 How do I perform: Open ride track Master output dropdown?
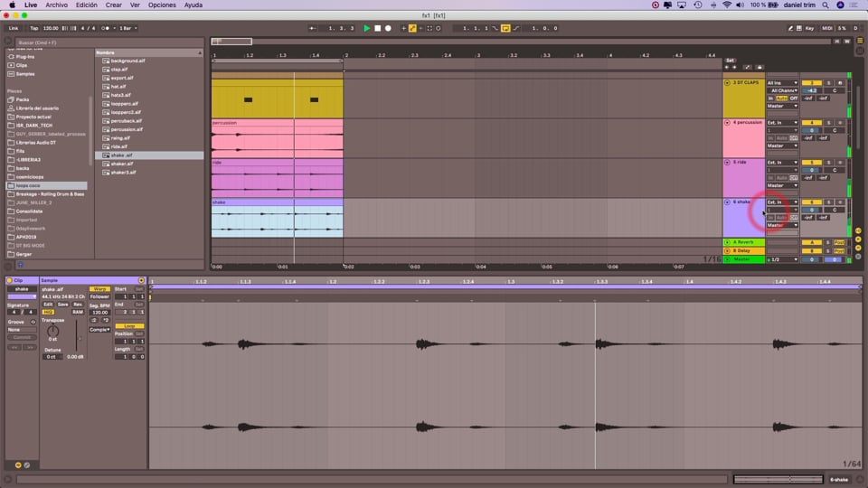click(782, 186)
